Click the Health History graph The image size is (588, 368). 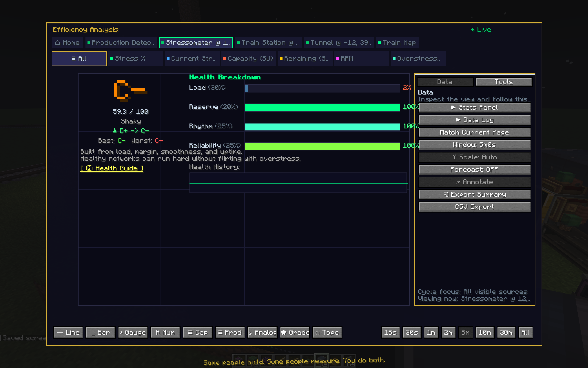pos(298,183)
